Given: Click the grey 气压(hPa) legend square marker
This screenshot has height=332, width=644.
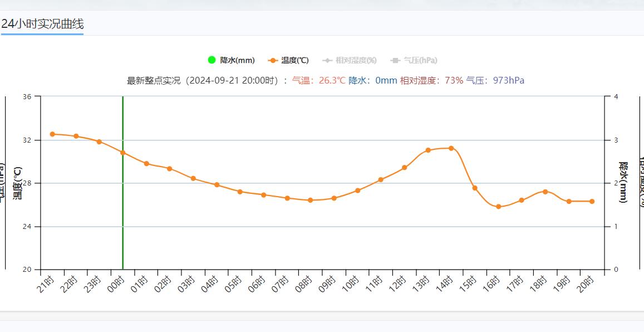Looking at the screenshot, I should tap(396, 60).
